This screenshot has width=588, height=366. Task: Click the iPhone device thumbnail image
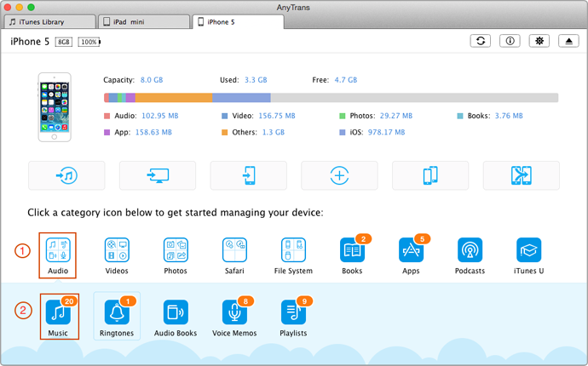click(55, 107)
